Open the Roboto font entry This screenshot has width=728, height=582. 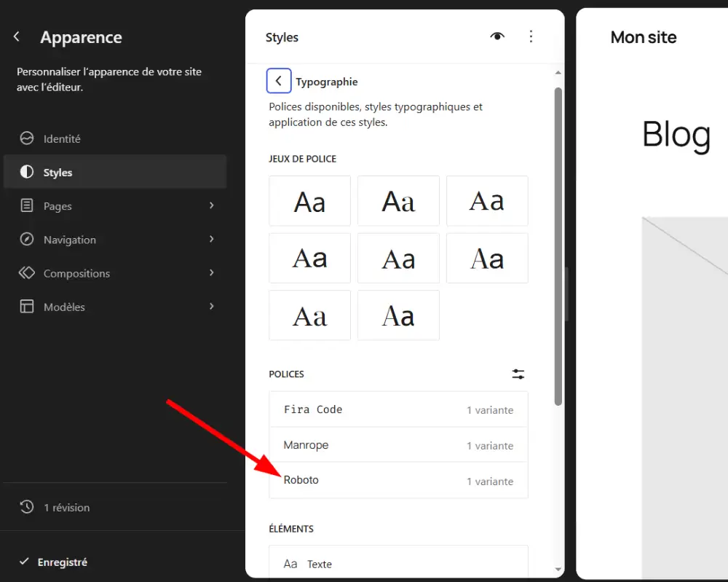click(x=398, y=480)
